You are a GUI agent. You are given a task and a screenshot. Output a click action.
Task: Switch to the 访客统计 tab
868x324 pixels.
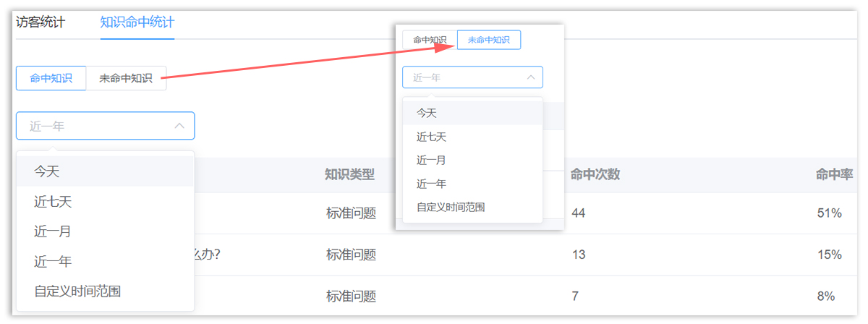[x=41, y=22]
